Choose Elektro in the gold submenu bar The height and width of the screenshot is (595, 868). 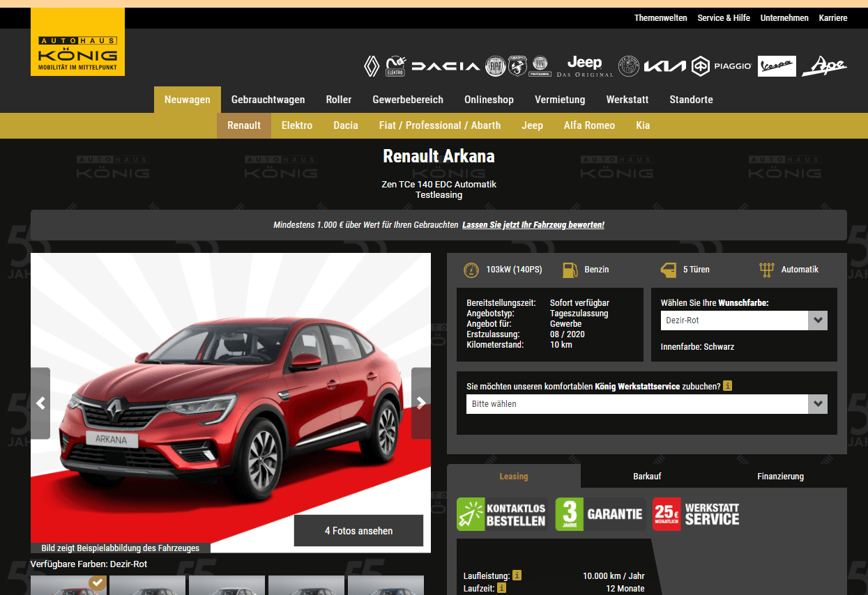click(x=297, y=125)
